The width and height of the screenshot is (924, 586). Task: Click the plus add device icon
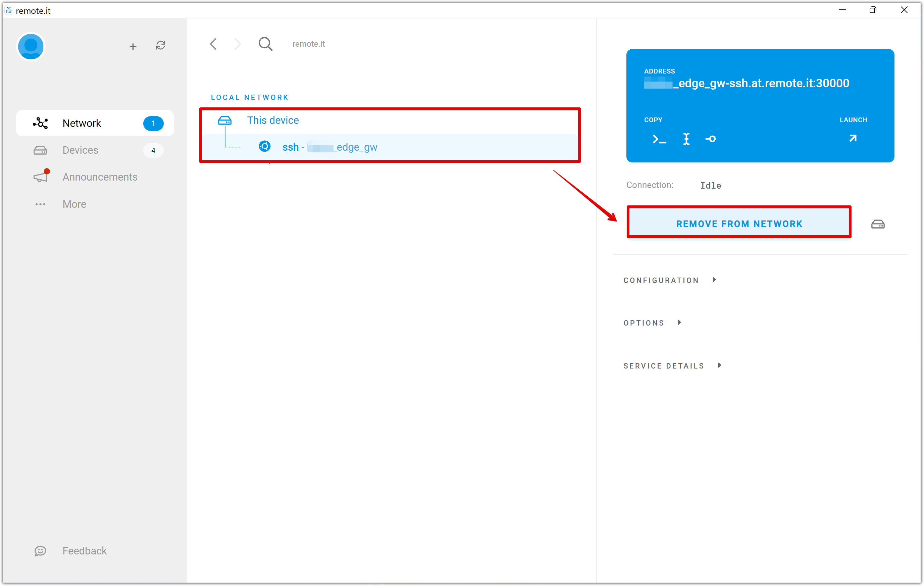coord(133,47)
